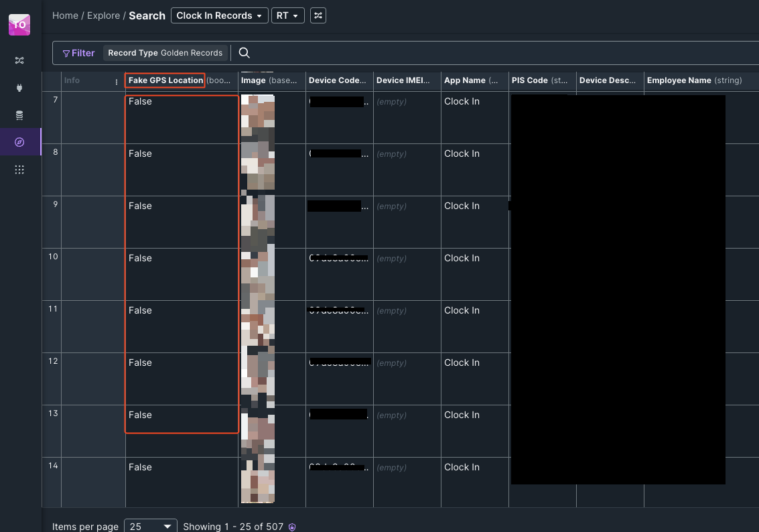Open image thumbnail in row 10

click(x=258, y=273)
